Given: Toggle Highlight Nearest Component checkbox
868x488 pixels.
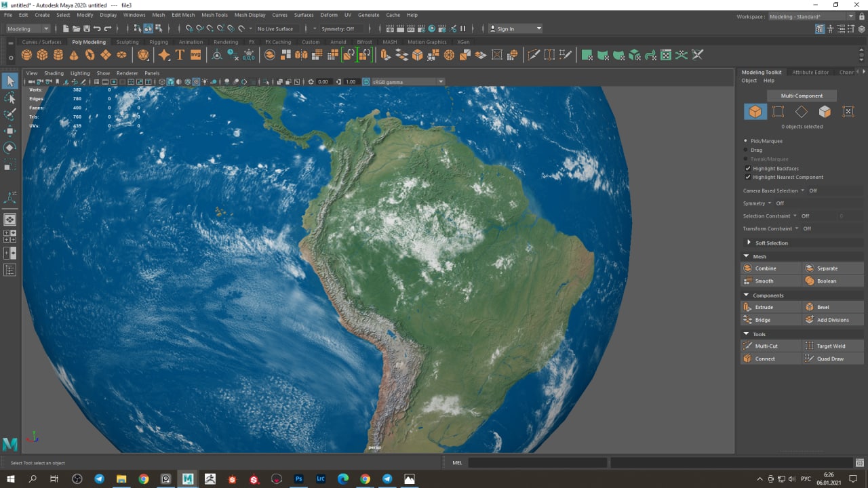Looking at the screenshot, I should pos(747,177).
